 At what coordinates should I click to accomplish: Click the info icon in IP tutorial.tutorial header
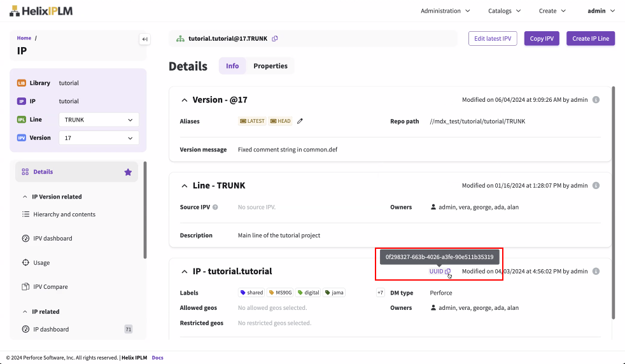pyautogui.click(x=596, y=272)
